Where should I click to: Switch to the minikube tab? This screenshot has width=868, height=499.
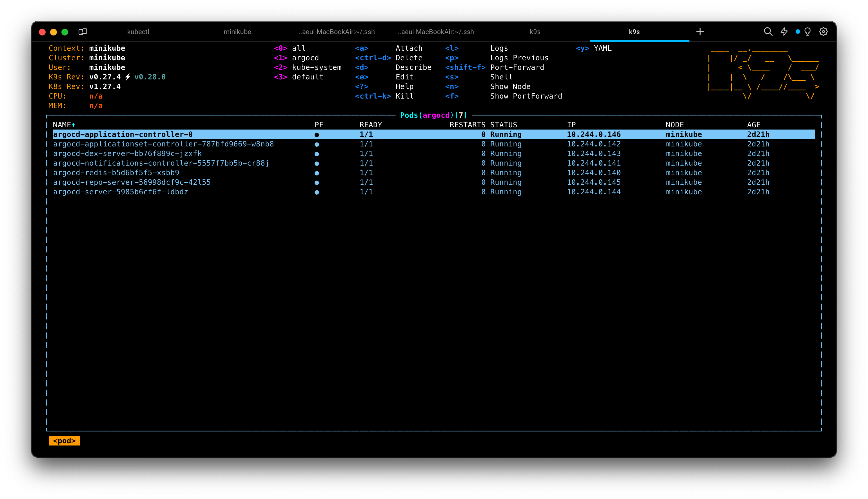coord(237,32)
